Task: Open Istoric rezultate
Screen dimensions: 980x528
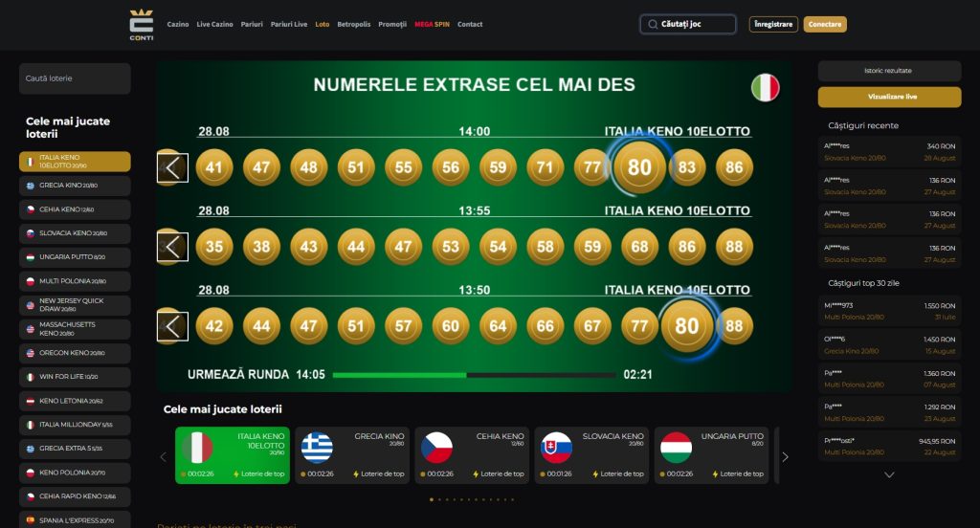Action: 889,71
